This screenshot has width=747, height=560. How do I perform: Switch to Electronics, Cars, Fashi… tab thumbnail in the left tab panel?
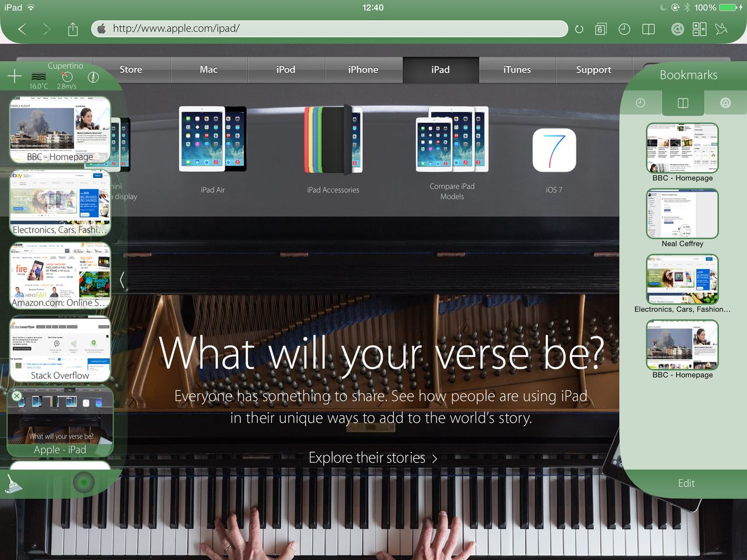pos(60,203)
